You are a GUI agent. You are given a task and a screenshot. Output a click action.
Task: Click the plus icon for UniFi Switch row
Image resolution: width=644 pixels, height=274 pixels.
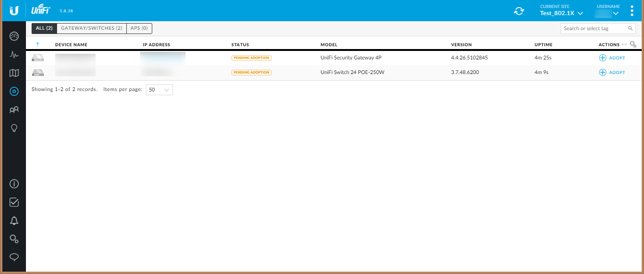(x=603, y=73)
